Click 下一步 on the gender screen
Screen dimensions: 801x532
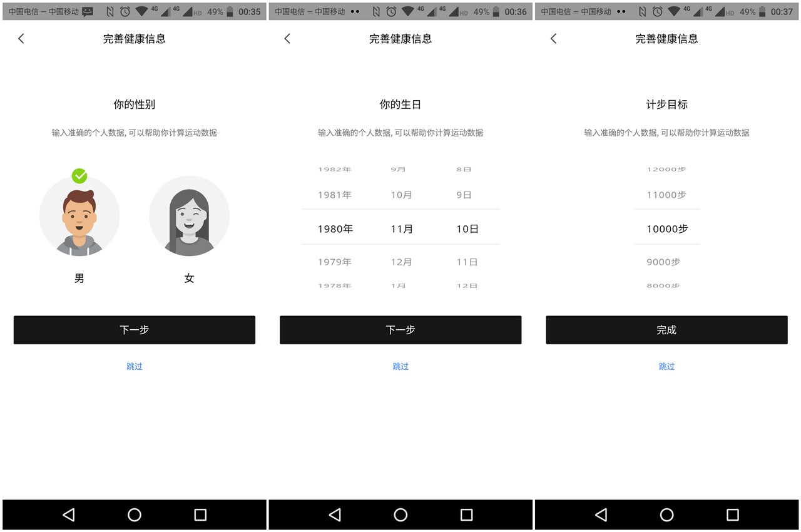[134, 330]
